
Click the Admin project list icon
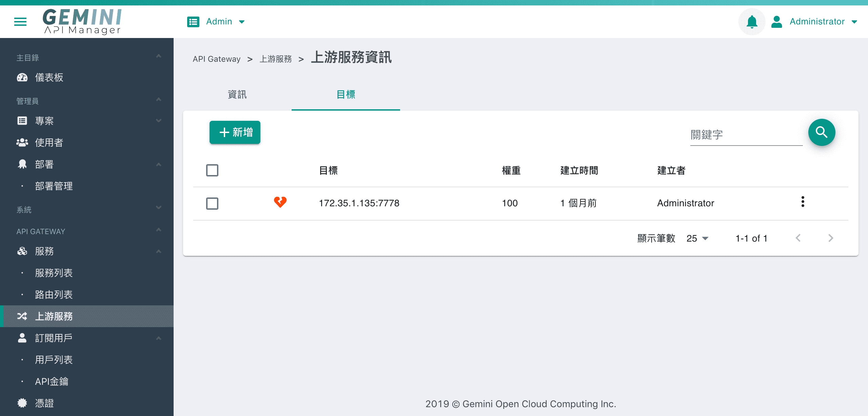(x=193, y=22)
